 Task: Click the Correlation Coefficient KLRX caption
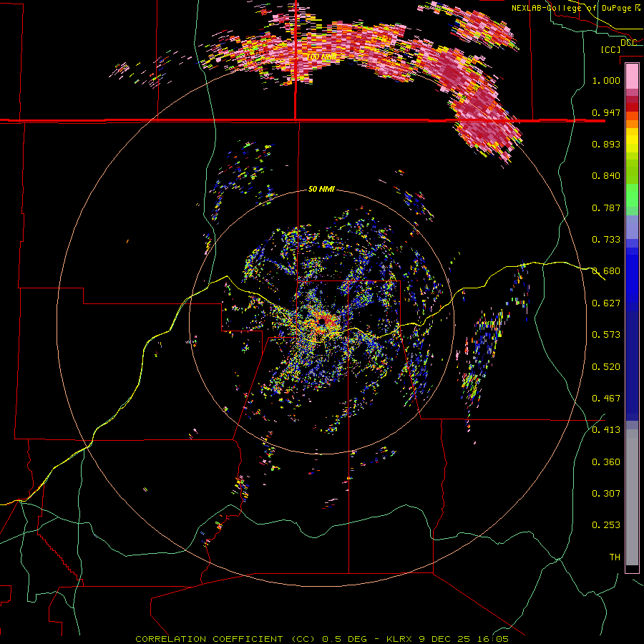(322, 639)
